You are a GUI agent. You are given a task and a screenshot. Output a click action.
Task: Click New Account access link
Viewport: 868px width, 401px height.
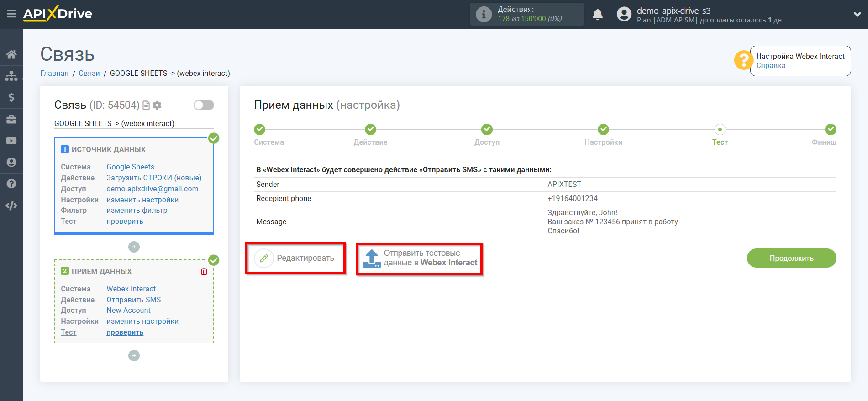[x=128, y=311]
